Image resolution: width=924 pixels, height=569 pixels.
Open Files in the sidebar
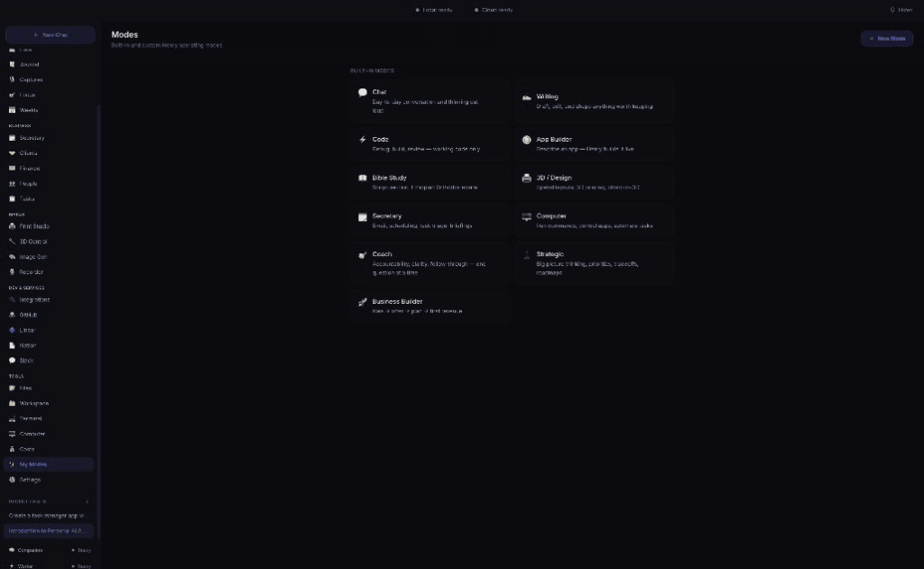[50, 388]
